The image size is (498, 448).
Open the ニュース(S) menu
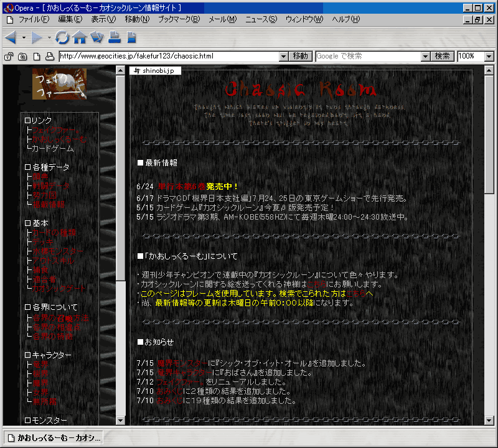tap(261, 20)
